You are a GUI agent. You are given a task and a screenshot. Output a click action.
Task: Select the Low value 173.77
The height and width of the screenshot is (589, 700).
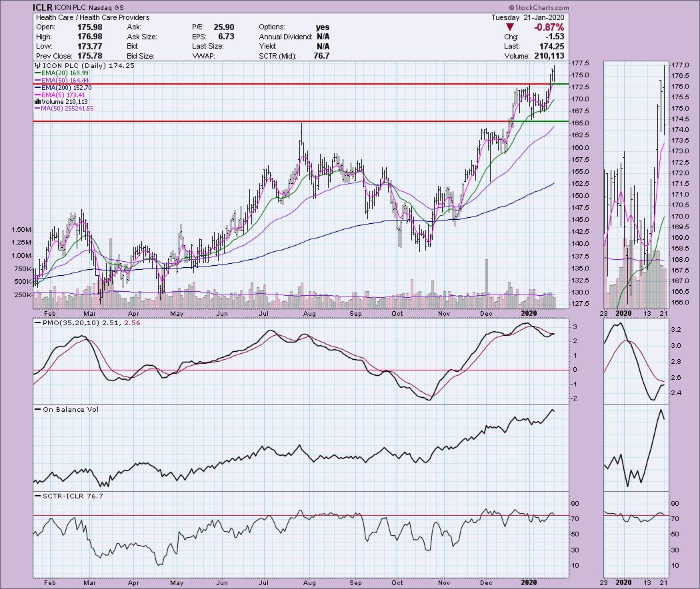click(90, 47)
